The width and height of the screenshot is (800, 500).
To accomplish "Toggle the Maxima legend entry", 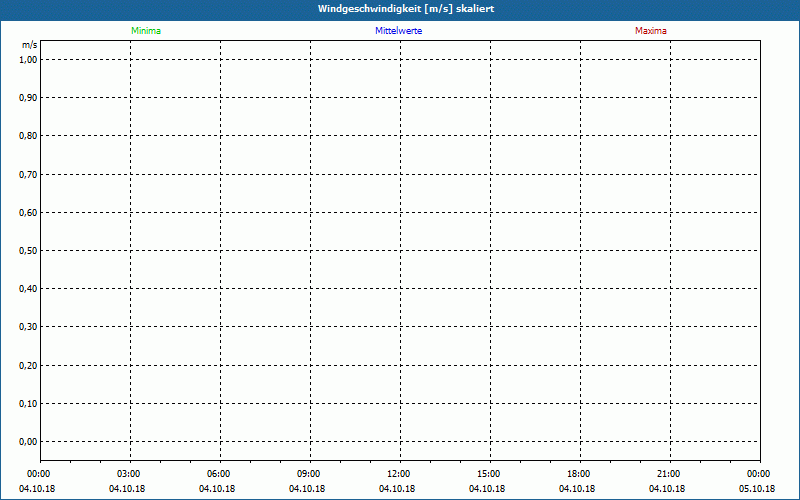I will point(651,31).
